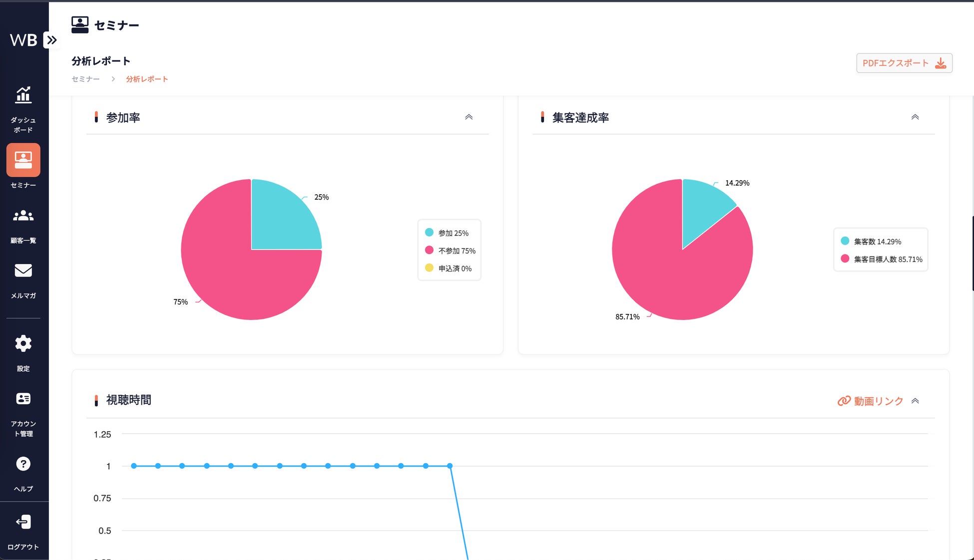Viewport: 974px width, 560px height.
Task: Click the PDFエクスポート button
Action: (904, 63)
